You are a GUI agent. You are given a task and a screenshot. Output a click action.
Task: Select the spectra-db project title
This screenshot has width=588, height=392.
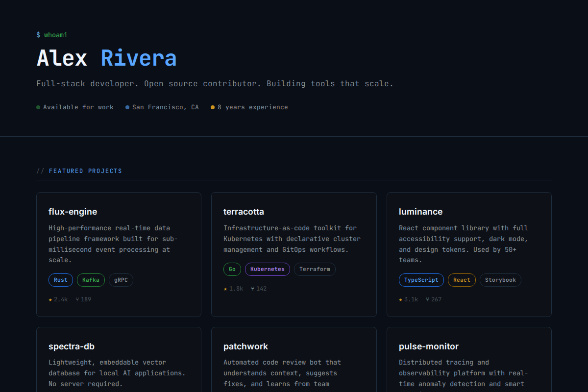[x=72, y=346]
